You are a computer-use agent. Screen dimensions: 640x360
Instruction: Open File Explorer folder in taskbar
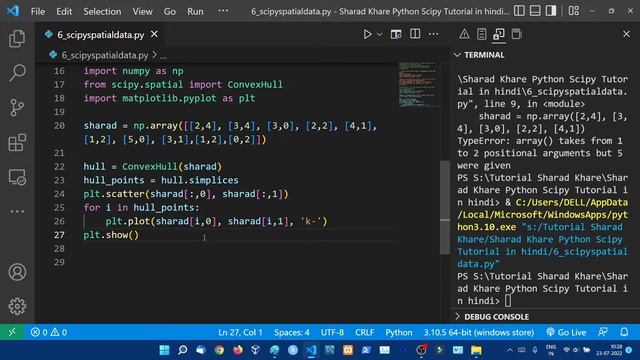pyautogui.click(x=476, y=350)
